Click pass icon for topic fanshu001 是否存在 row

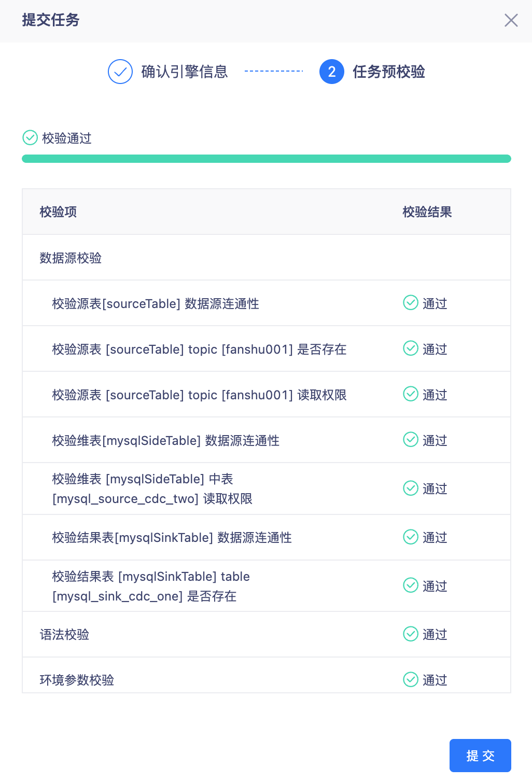pyautogui.click(x=411, y=348)
